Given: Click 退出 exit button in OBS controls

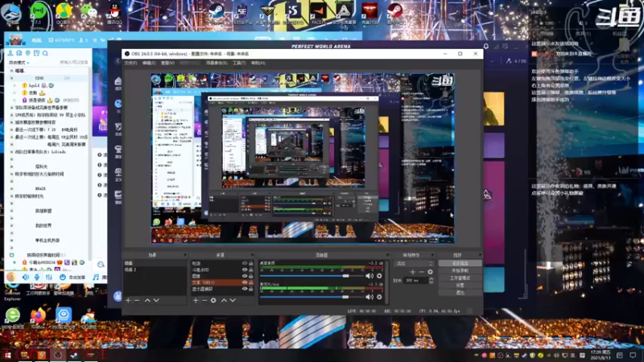Looking at the screenshot, I should coord(460,293).
